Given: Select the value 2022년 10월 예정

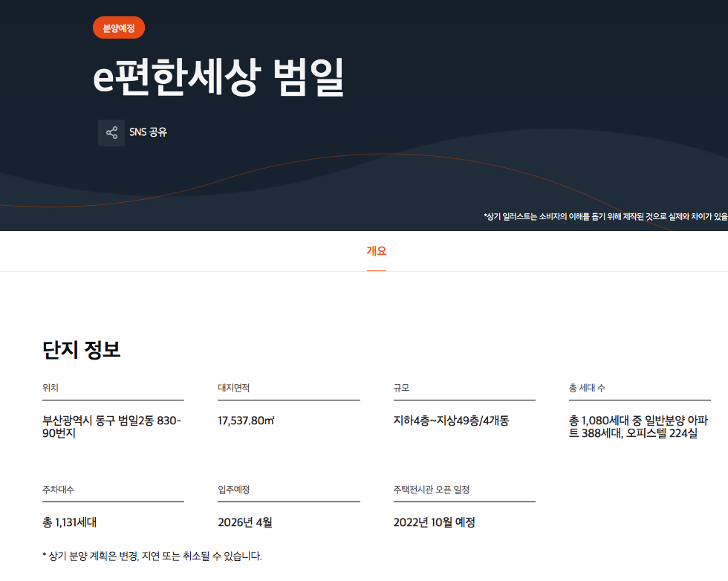Looking at the screenshot, I should 434,522.
